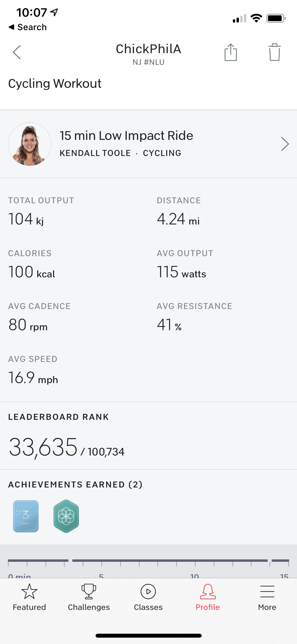Image resolution: width=297 pixels, height=644 pixels.
Task: Tap the back arrow in header
Action: click(x=17, y=52)
